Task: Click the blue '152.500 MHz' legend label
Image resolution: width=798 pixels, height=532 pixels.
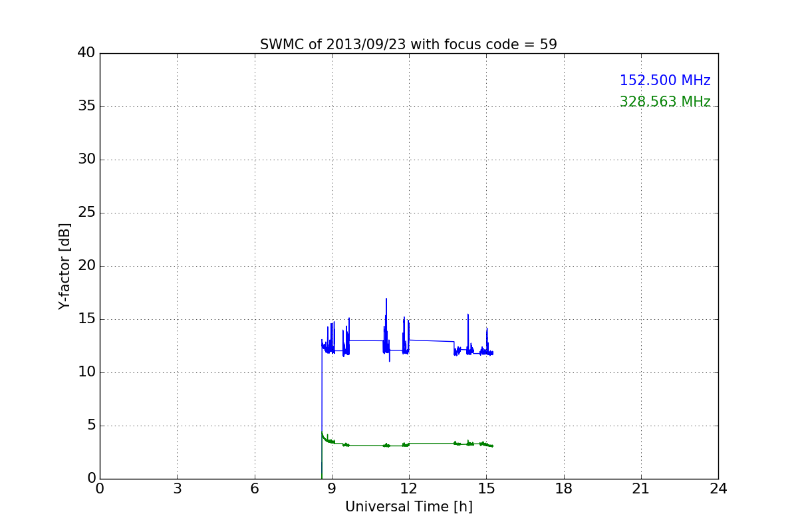Action: click(665, 80)
